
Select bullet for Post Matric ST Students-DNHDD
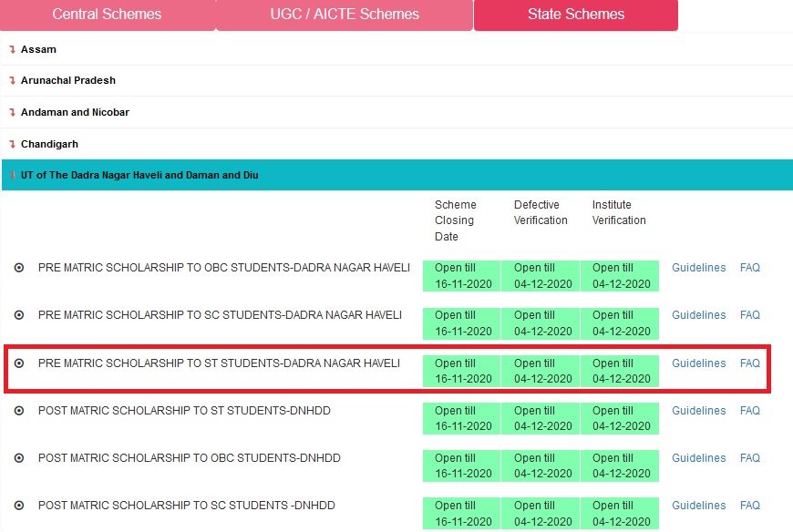coord(19,411)
